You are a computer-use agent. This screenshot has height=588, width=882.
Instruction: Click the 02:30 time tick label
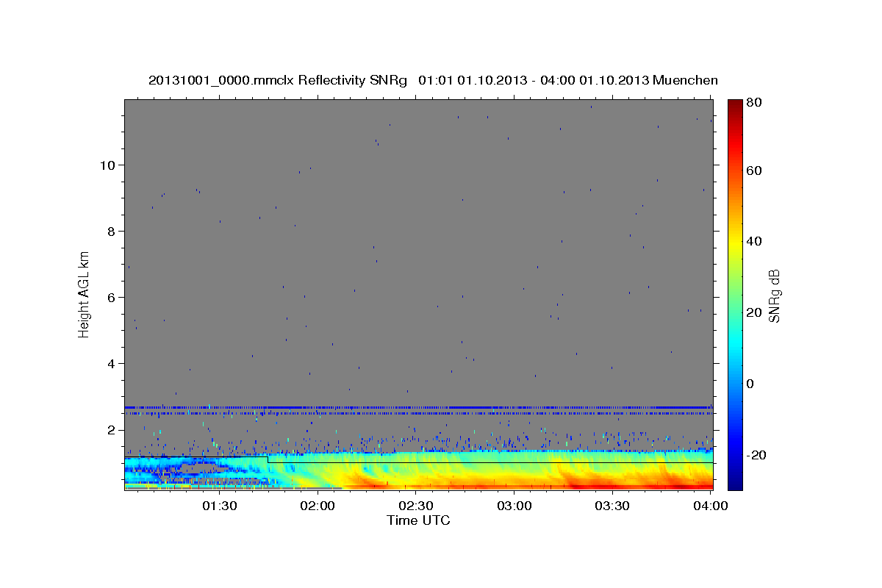coord(416,506)
